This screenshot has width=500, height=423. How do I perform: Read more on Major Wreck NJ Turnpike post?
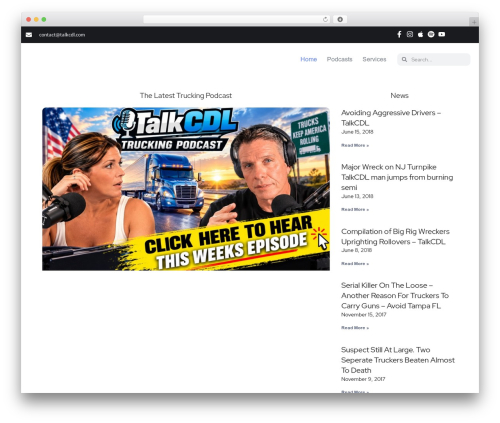tap(355, 210)
